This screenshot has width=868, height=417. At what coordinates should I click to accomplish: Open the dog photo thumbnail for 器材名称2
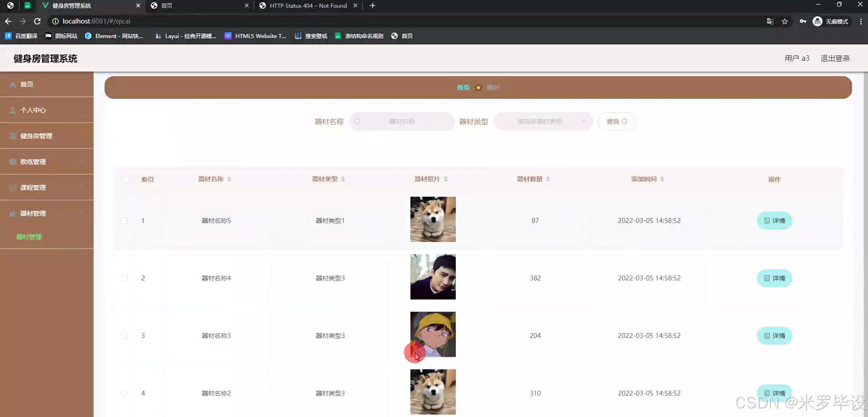433,392
